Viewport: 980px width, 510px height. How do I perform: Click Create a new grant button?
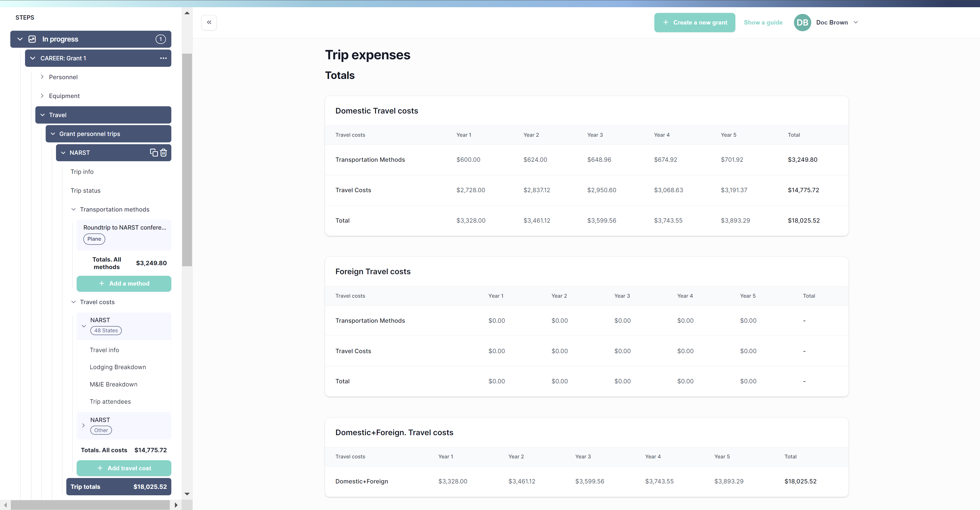click(x=694, y=22)
